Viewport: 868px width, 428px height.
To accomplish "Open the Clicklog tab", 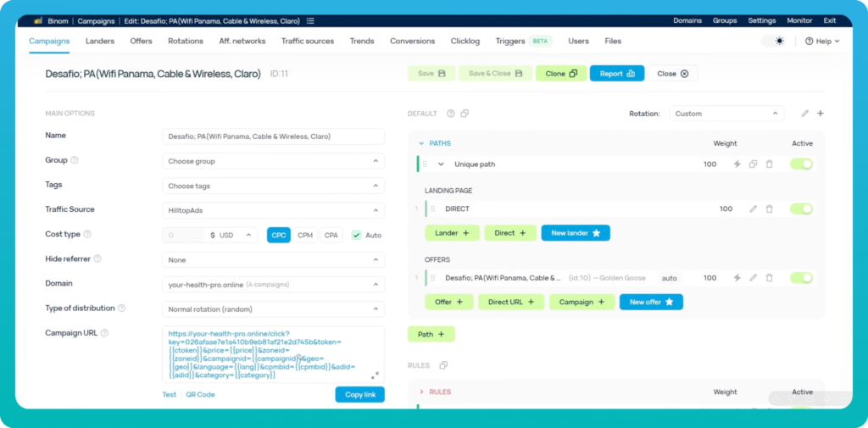I will click(465, 41).
